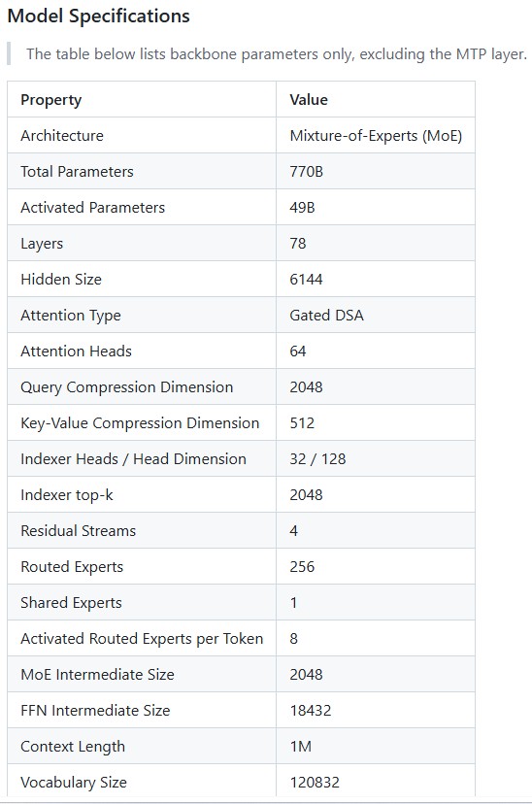Click the Total Parameters value 770B
Viewport: 532px width, 804px height.
[x=307, y=171]
